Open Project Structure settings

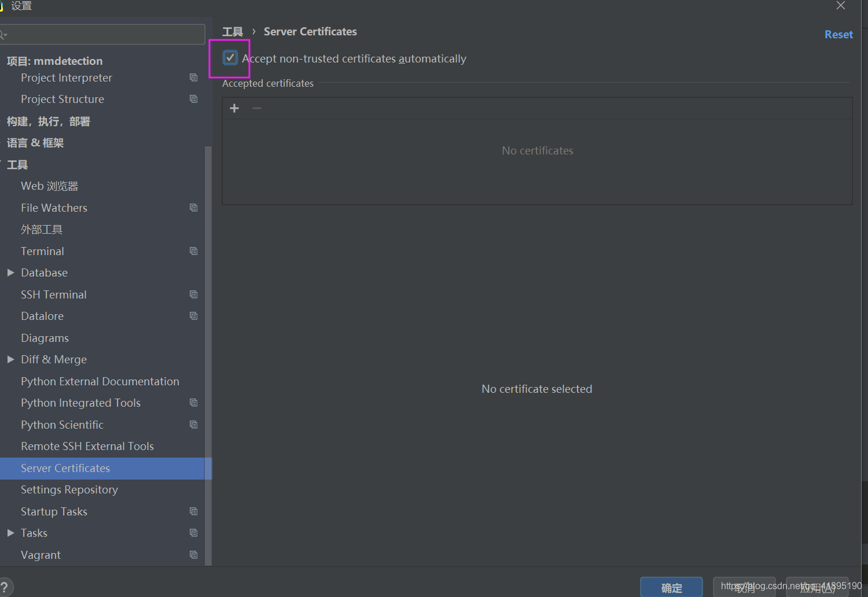coord(62,99)
